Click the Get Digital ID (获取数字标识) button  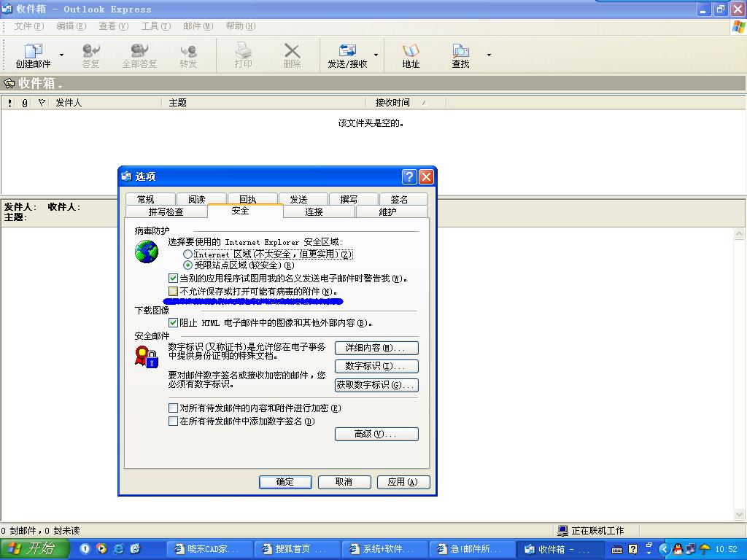click(x=376, y=385)
